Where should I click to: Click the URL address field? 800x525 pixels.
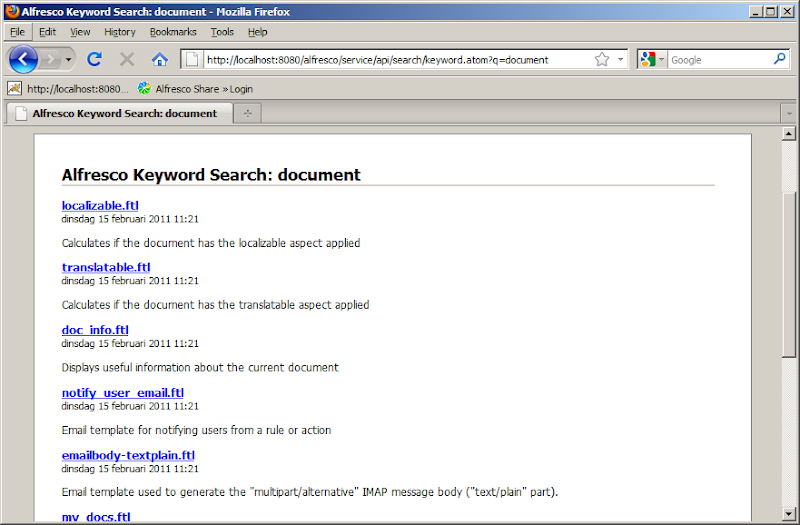398,60
